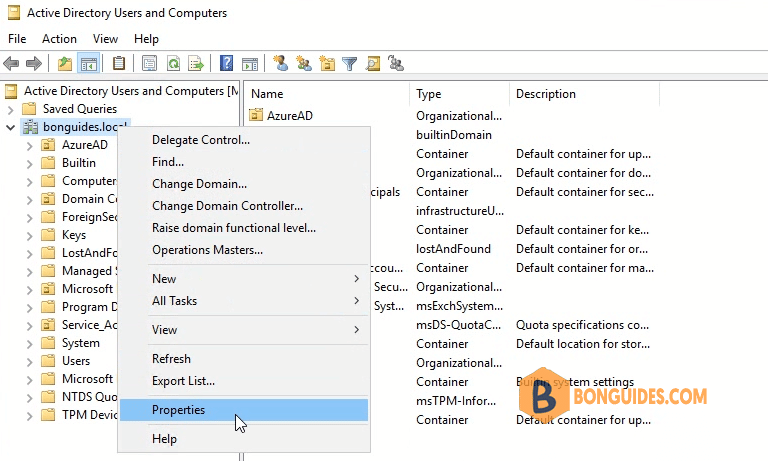Image resolution: width=768 pixels, height=461 pixels.
Task: Click the Active Directory Users and Computers root icon
Action: click(11, 91)
